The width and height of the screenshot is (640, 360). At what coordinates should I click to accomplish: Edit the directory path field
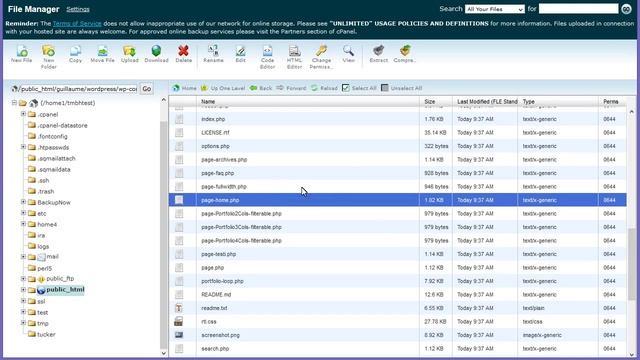click(78, 89)
